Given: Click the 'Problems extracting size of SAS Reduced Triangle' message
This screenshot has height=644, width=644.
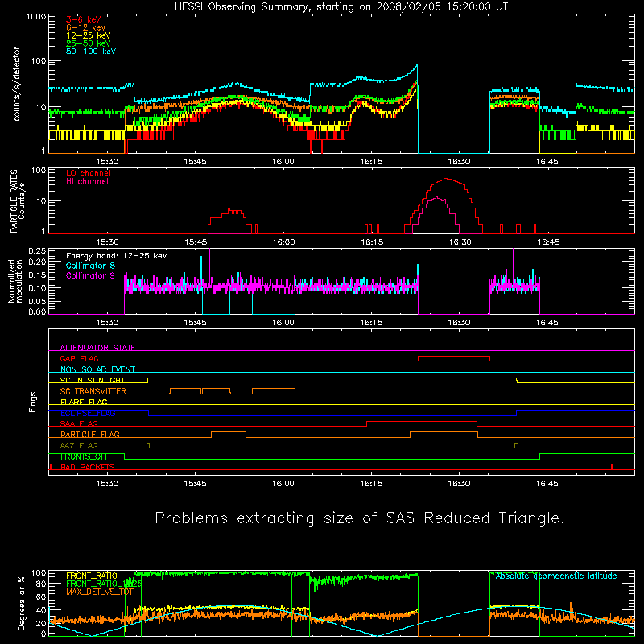Looking at the screenshot, I should (x=359, y=518).
